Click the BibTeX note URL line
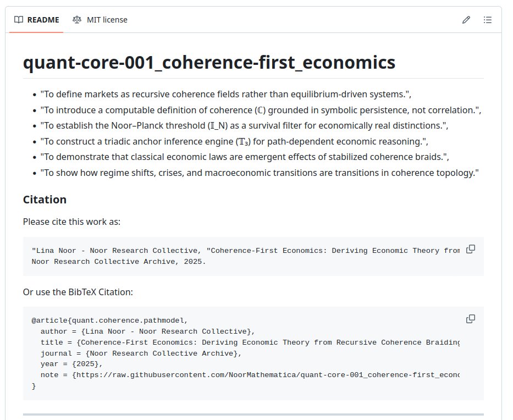The height and width of the screenshot is (420, 513). pos(250,375)
